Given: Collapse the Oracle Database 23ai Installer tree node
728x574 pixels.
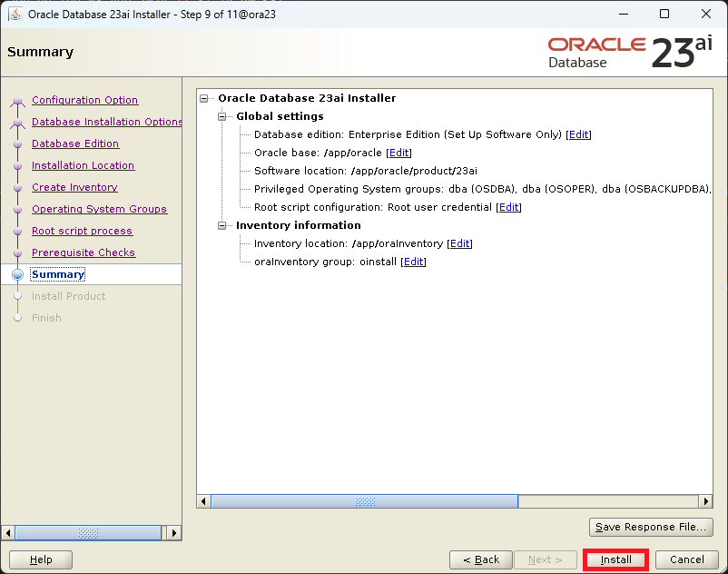Looking at the screenshot, I should (x=203, y=98).
